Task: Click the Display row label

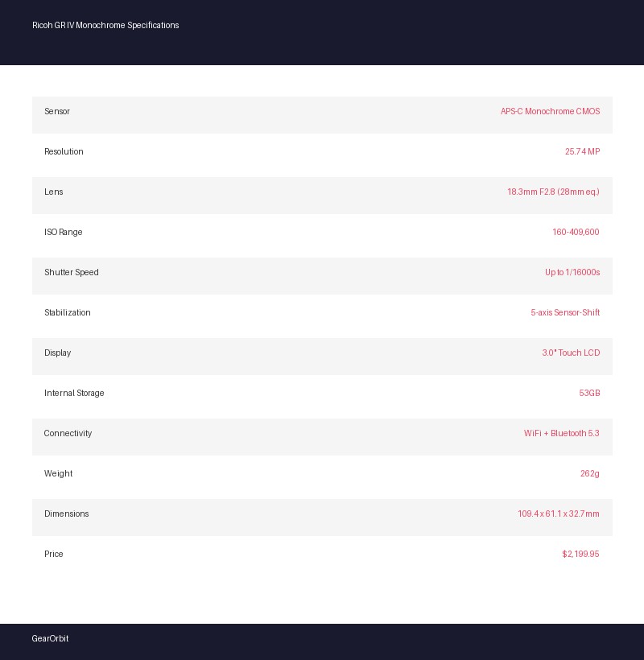Action: tap(58, 353)
